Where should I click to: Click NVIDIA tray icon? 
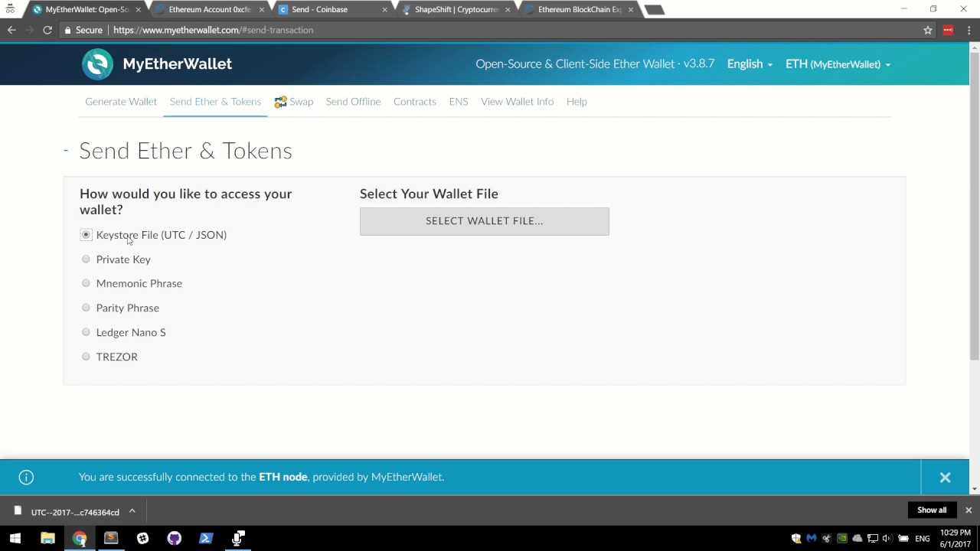pyautogui.click(x=842, y=539)
